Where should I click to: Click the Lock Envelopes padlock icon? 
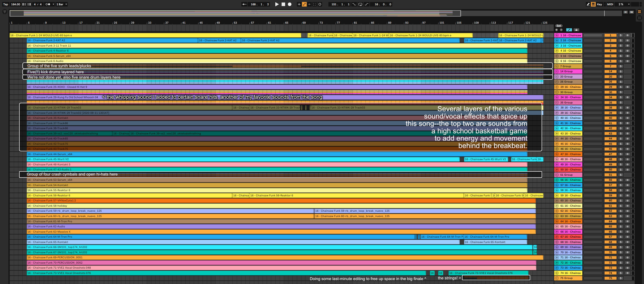pos(577,30)
